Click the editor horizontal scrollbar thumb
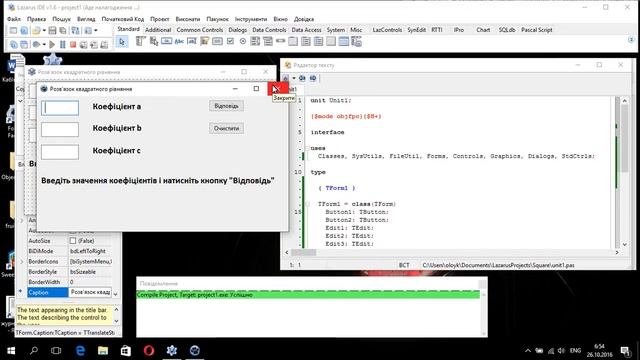Viewport: 640px width, 360px height. pos(304,253)
